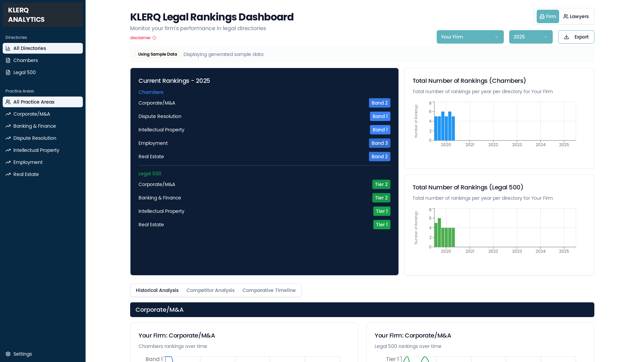This screenshot has height=362, width=644.
Task: Select Banking & Finance practice area
Action: (43, 126)
